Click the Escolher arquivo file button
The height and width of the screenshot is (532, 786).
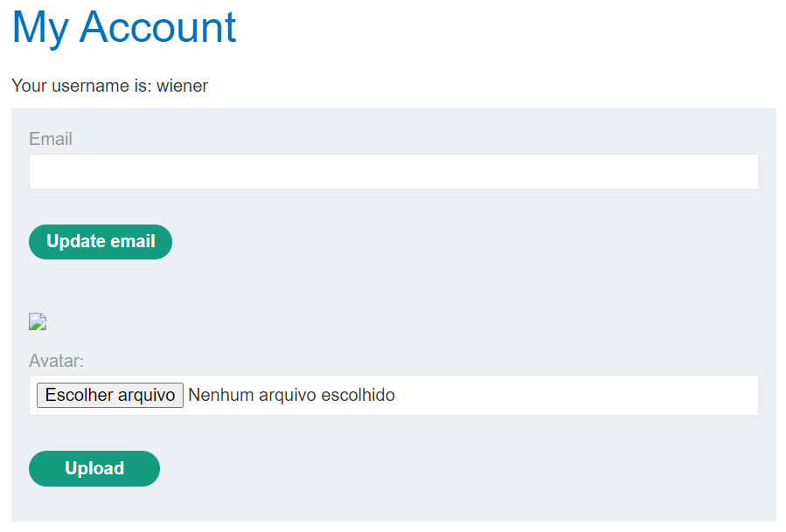110,396
